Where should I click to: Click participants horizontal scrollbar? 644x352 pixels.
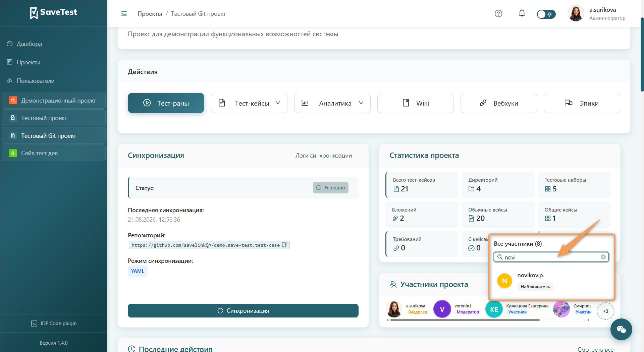(x=465, y=320)
